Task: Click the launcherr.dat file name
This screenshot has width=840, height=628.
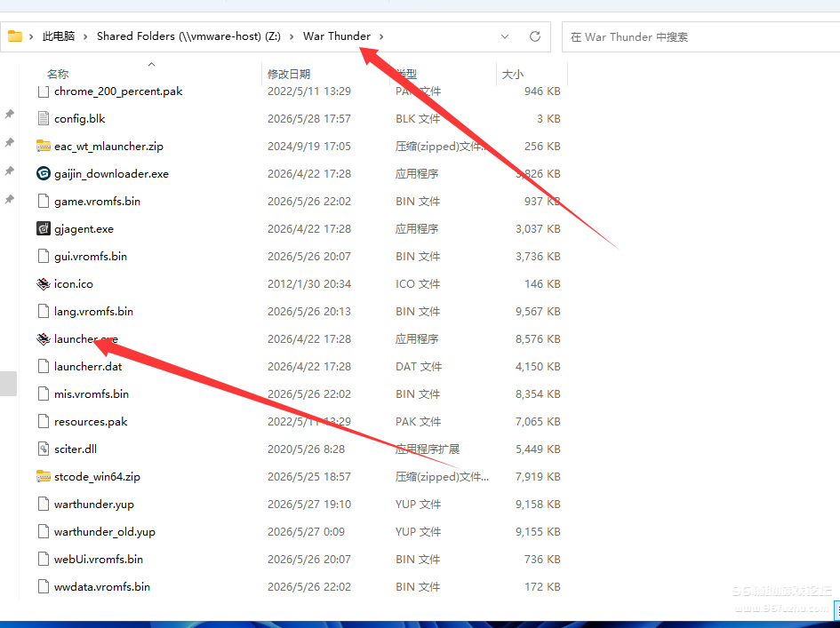Action: coord(88,367)
